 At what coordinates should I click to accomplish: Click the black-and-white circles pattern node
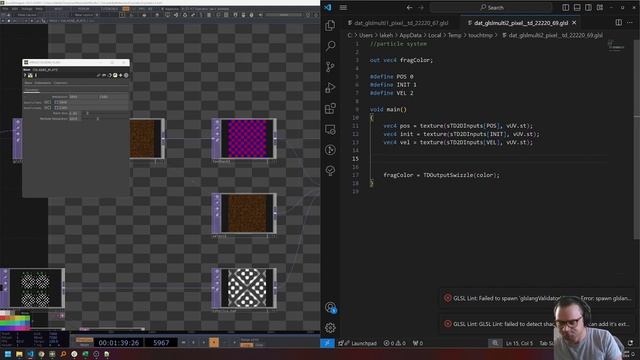[x=247, y=288]
